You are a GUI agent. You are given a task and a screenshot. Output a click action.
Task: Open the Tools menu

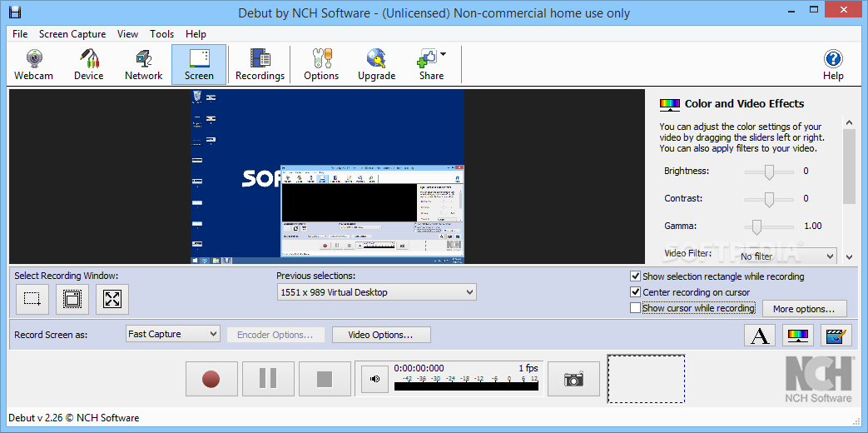click(161, 34)
